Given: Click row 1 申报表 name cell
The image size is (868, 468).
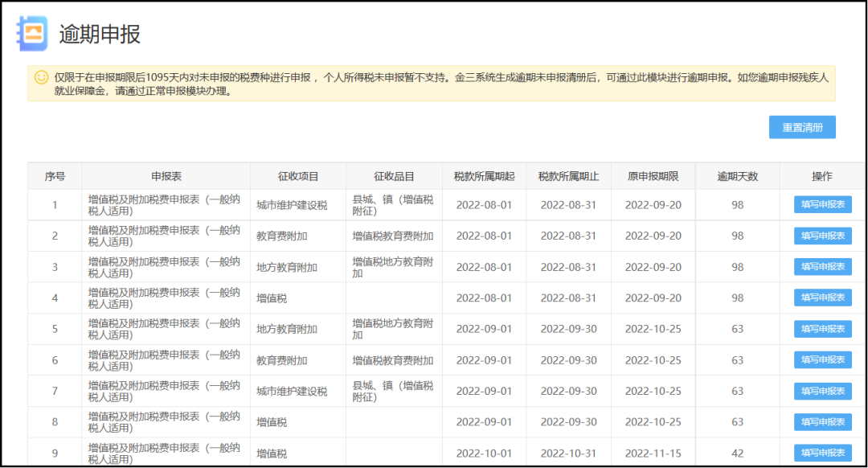Looking at the screenshot, I should click(x=165, y=205).
